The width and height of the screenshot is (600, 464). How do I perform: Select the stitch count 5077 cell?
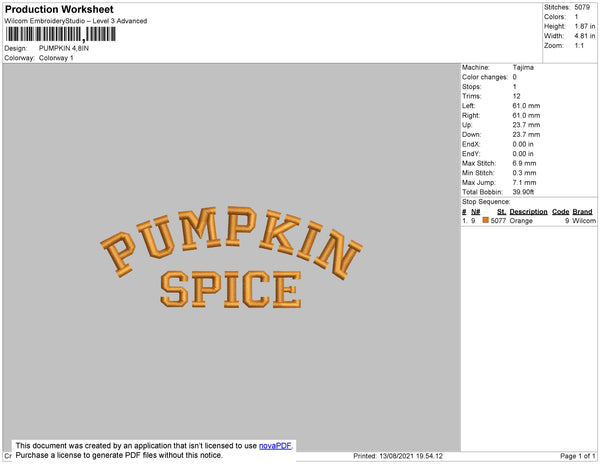point(498,221)
